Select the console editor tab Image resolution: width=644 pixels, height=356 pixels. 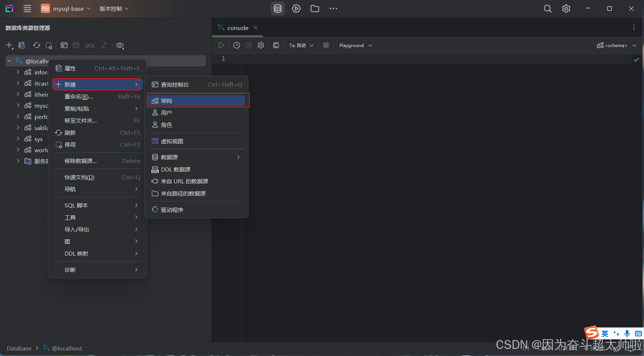click(237, 28)
